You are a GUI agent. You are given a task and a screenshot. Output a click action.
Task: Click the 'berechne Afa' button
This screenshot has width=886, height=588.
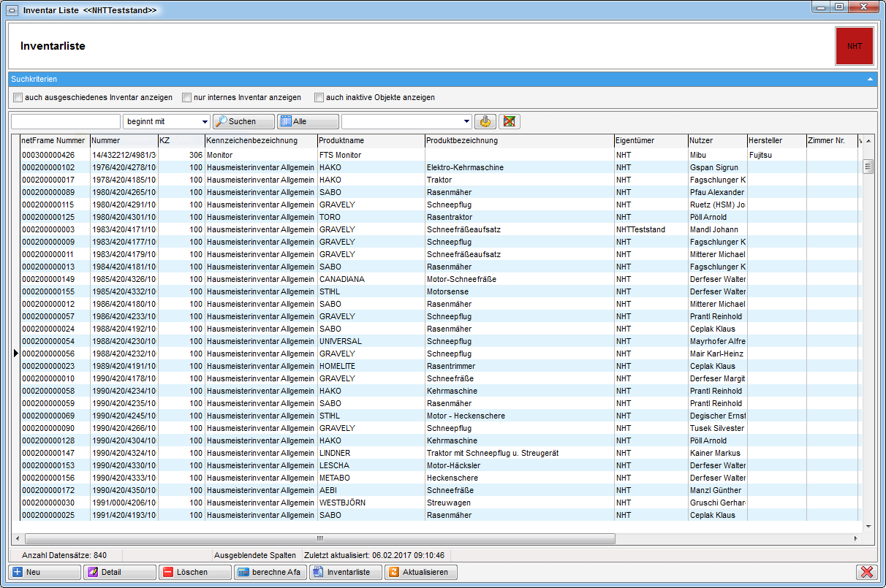click(x=270, y=572)
